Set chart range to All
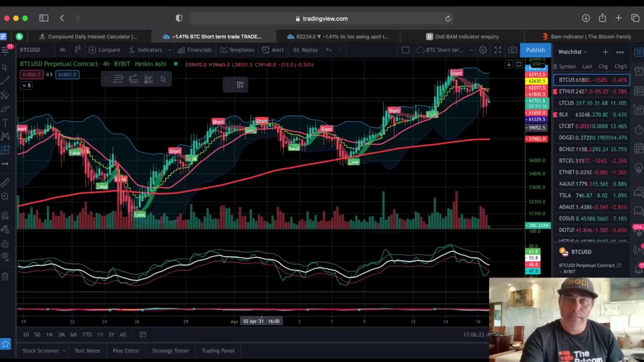The width and height of the screenshot is (644, 362). (x=123, y=334)
